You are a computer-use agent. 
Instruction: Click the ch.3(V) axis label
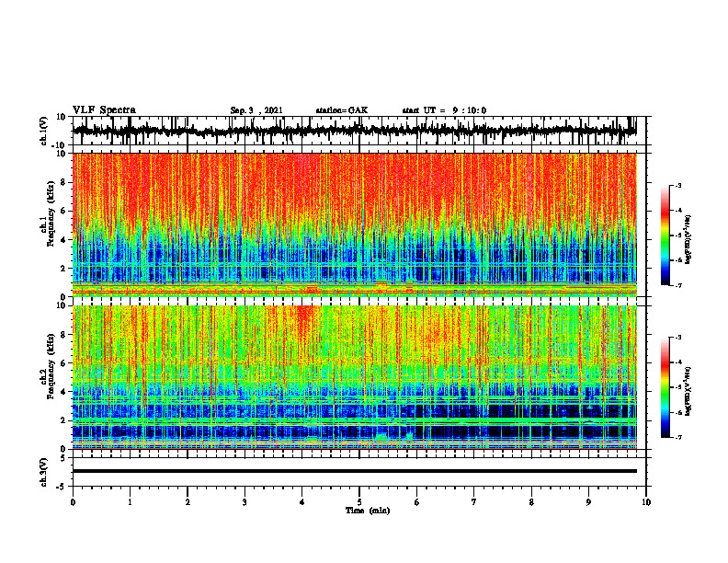click(x=44, y=472)
